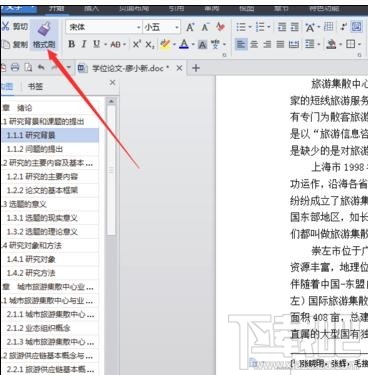
Task: Click the line spacing icon
Action: 310,44
